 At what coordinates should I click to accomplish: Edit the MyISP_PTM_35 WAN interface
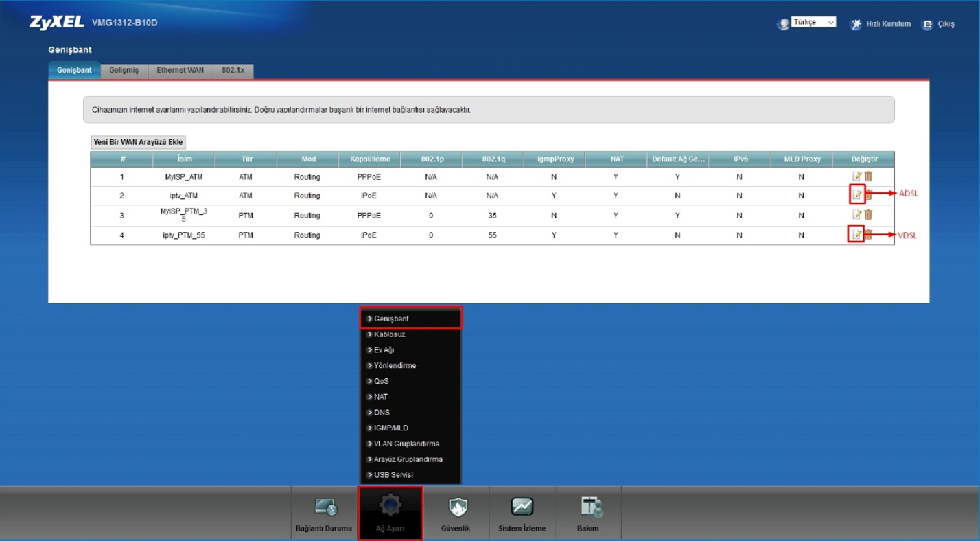tap(856, 215)
